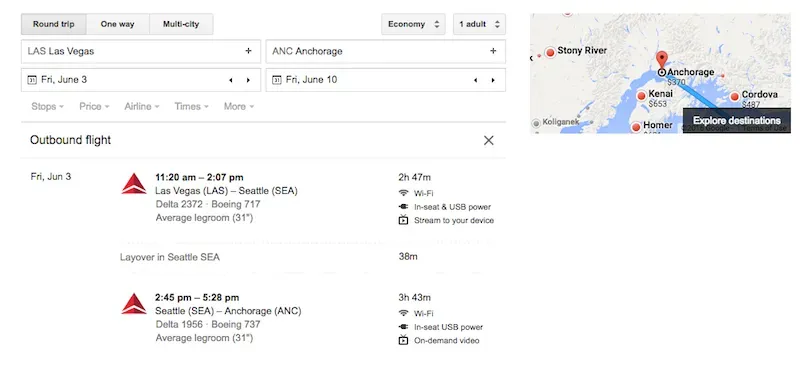Open the Times filter menu
Viewport: 800px width, 371px height.
(x=191, y=107)
